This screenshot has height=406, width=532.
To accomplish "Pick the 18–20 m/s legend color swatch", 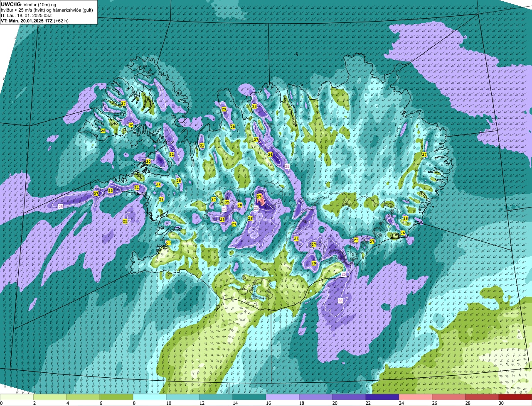I will tap(316, 397).
